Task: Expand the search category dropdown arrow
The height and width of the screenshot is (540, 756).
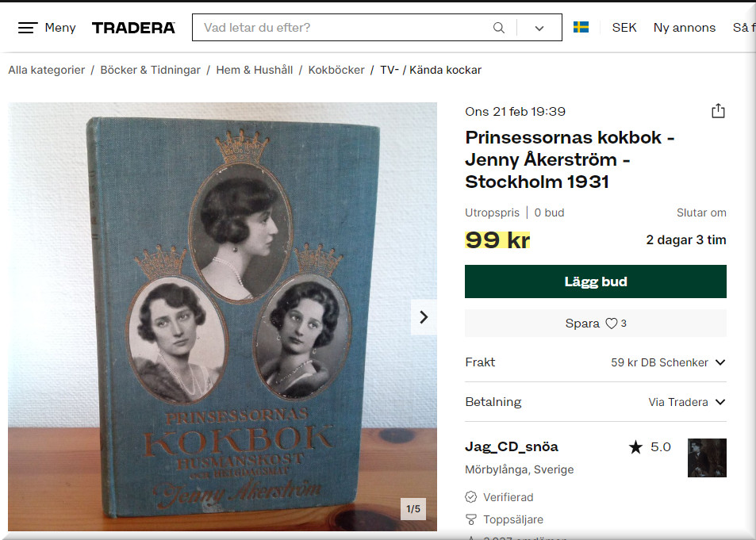Action: click(539, 28)
